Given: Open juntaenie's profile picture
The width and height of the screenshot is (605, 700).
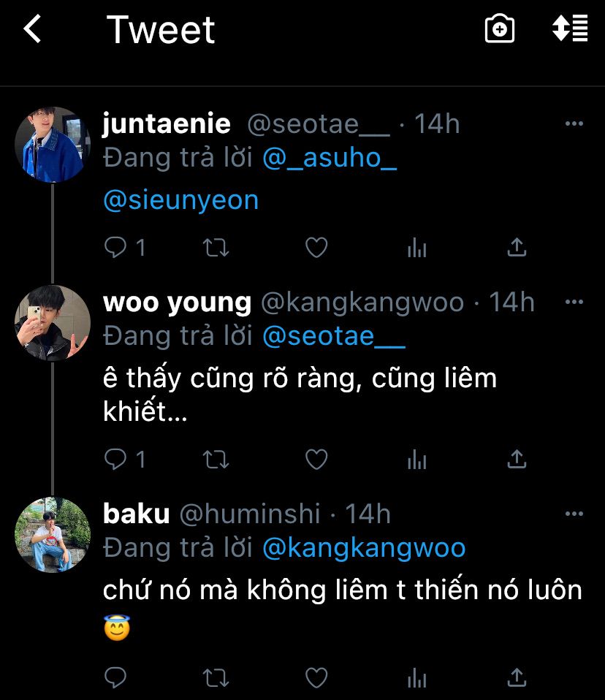Looking at the screenshot, I should (52, 145).
